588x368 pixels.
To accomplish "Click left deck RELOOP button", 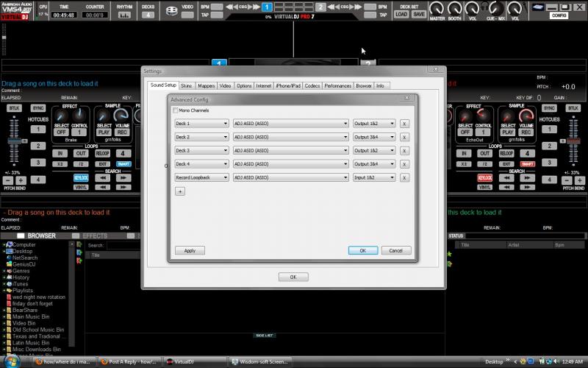I will coord(102,153).
